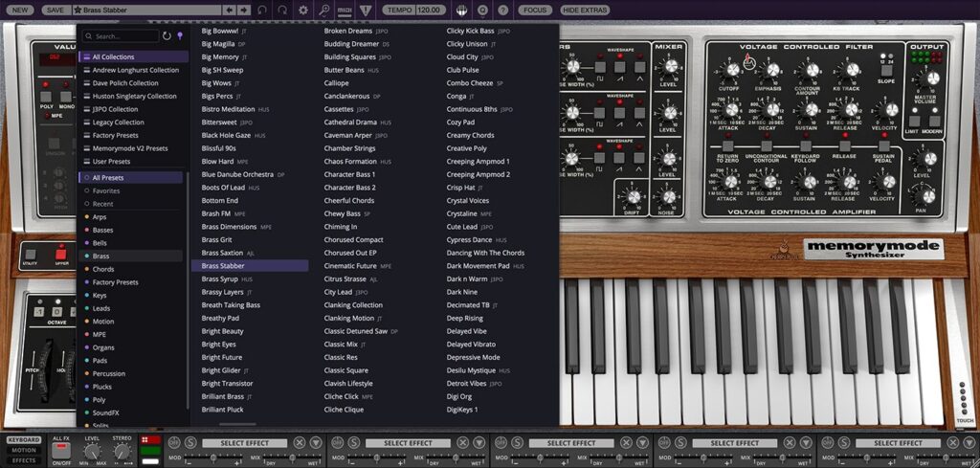The height and width of the screenshot is (468, 980).
Task: Toggle the Return To Zero button
Action: pos(727,145)
